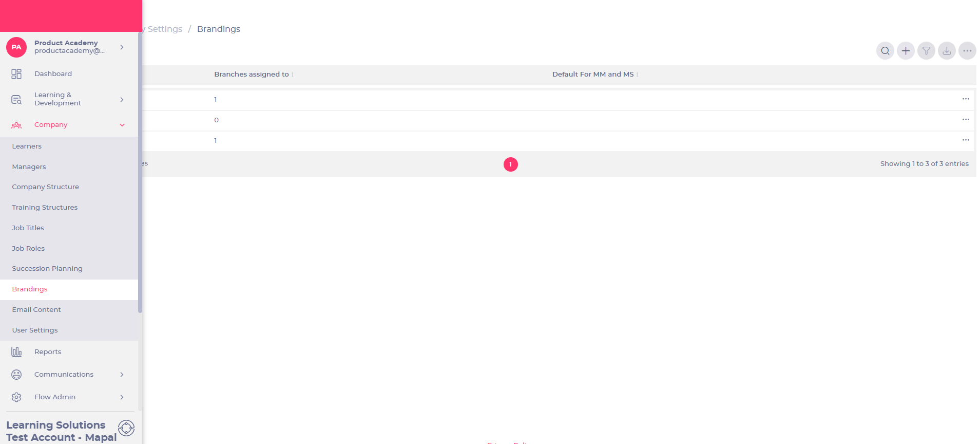Expand the Product Academy account chevron

coord(122,47)
